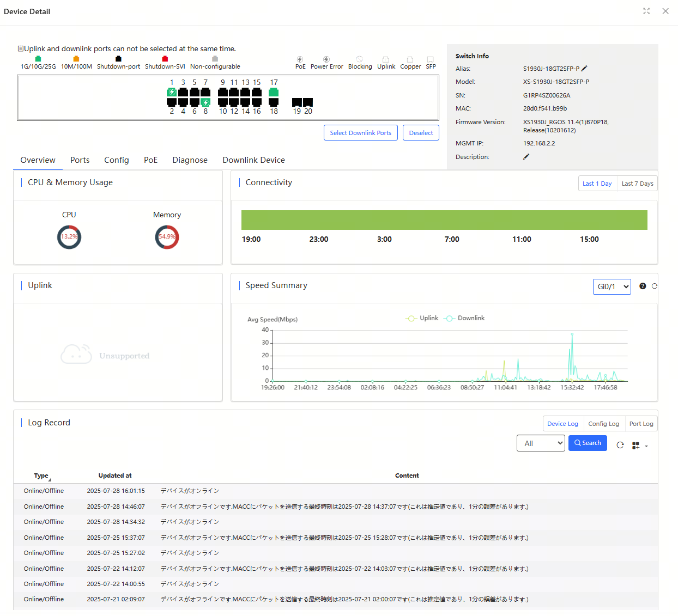Select port 6 on the switch panel
Image resolution: width=678 pixels, height=616 pixels.
tap(195, 102)
